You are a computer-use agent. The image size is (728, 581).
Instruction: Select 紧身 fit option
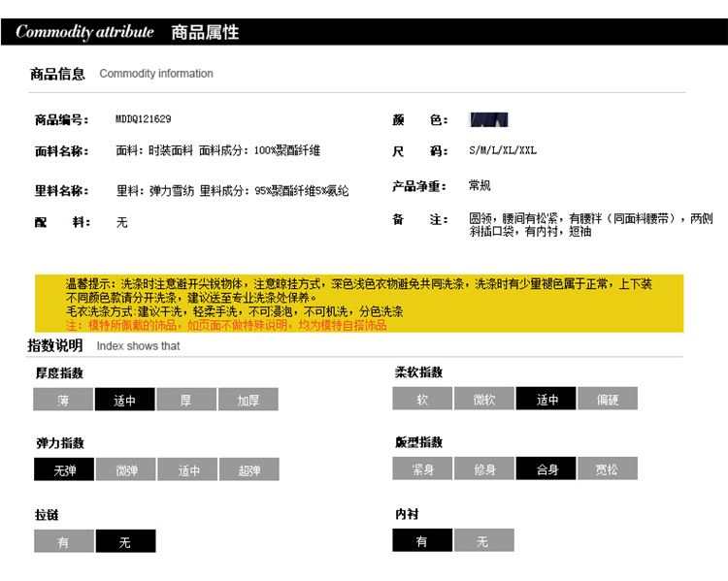[422, 468]
